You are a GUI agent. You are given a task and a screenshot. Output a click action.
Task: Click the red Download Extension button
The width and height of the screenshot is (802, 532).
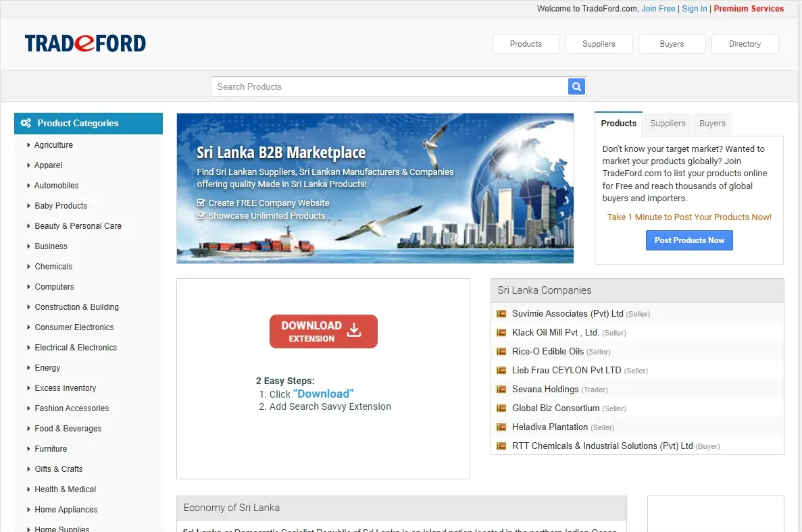[323, 331]
